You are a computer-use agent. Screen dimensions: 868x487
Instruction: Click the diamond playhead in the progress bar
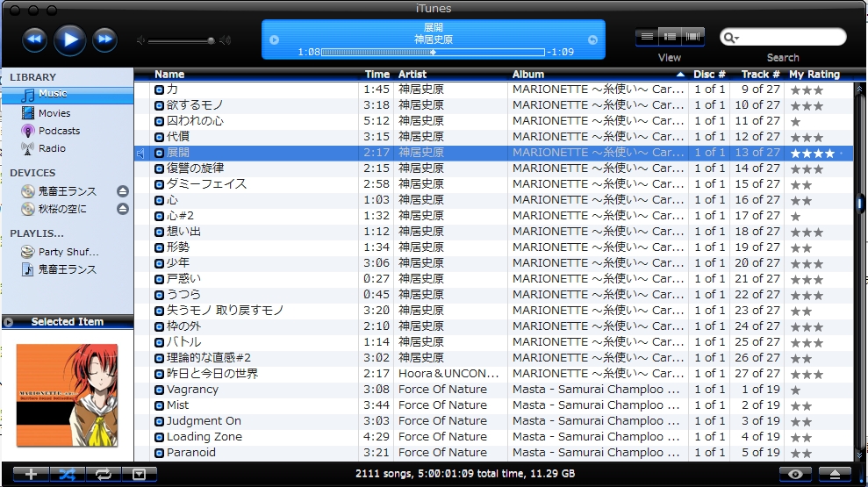pos(433,52)
